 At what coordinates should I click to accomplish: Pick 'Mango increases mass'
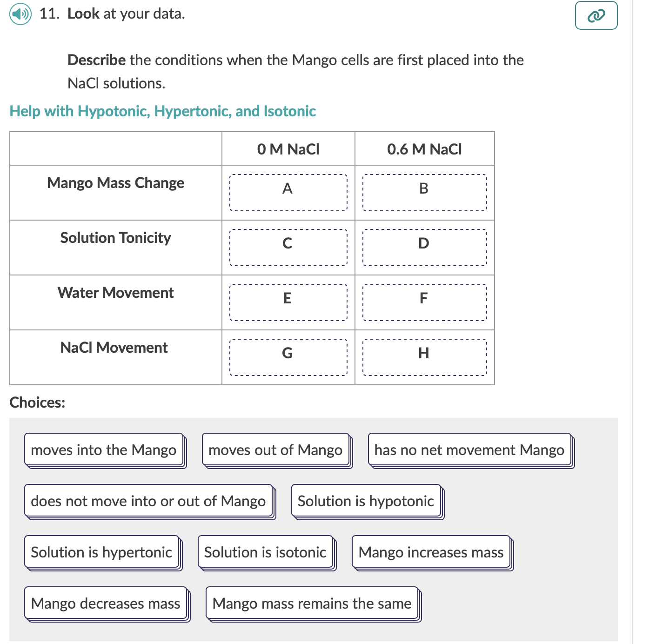[x=430, y=552]
